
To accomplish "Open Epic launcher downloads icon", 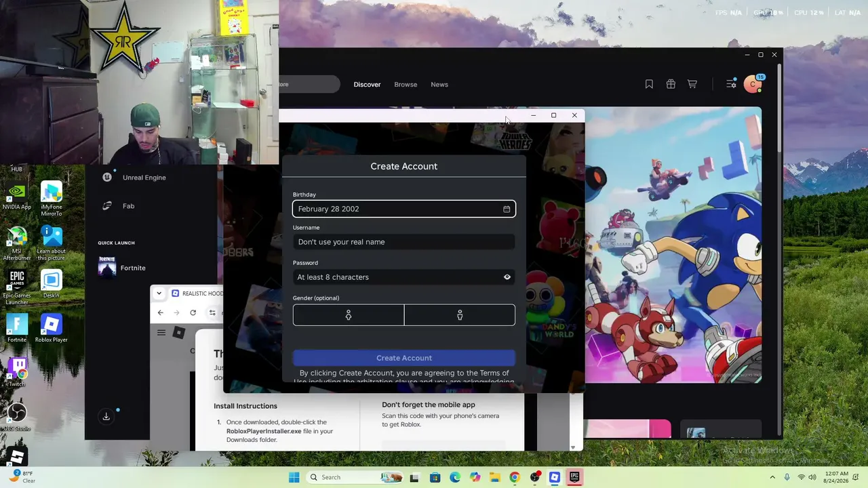I will tap(106, 416).
